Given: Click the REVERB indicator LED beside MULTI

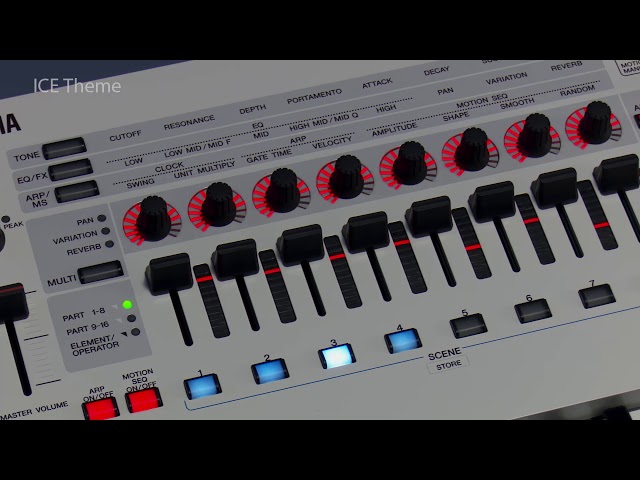Looking at the screenshot, I should click(x=109, y=244).
